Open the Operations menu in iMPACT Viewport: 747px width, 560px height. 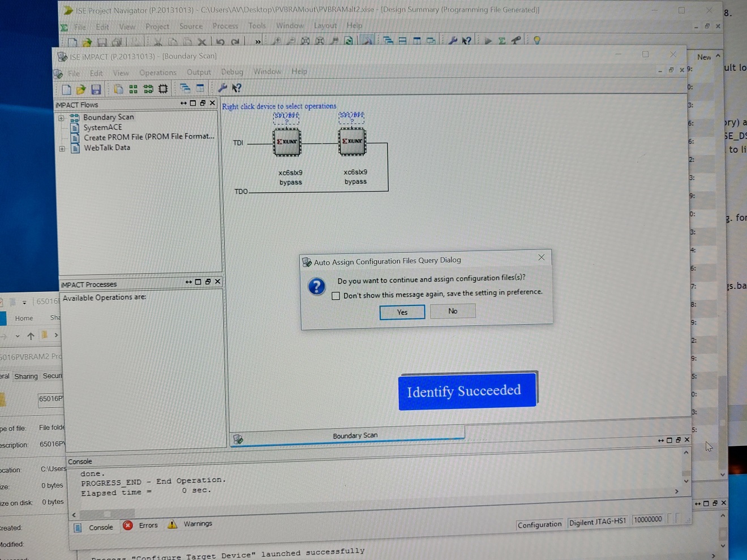[158, 72]
